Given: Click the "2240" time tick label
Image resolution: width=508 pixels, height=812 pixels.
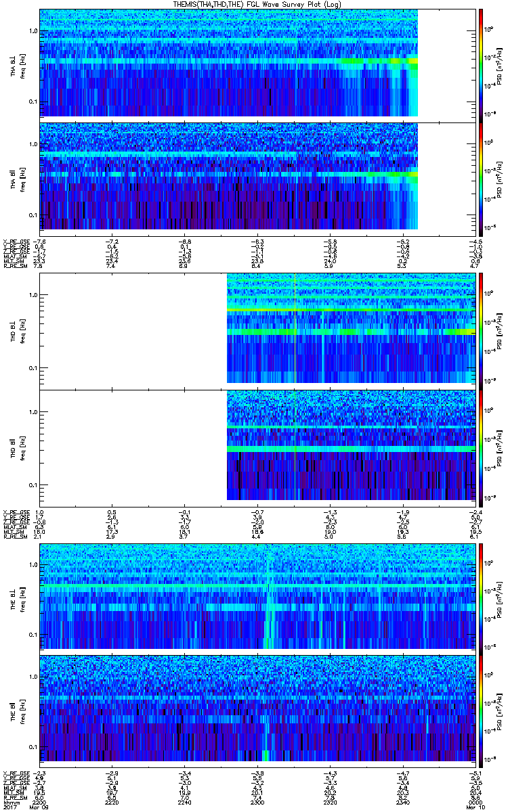Looking at the screenshot, I should [x=185, y=804].
